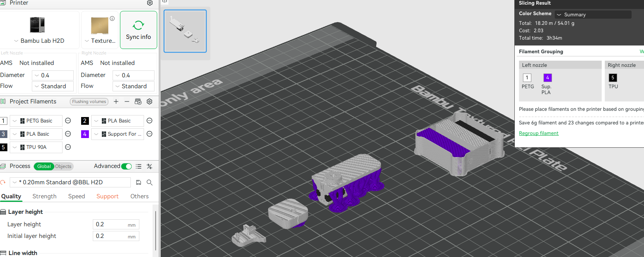Screen dimensions: 644x257
Task: Select the Global process scope
Action: 44,166
